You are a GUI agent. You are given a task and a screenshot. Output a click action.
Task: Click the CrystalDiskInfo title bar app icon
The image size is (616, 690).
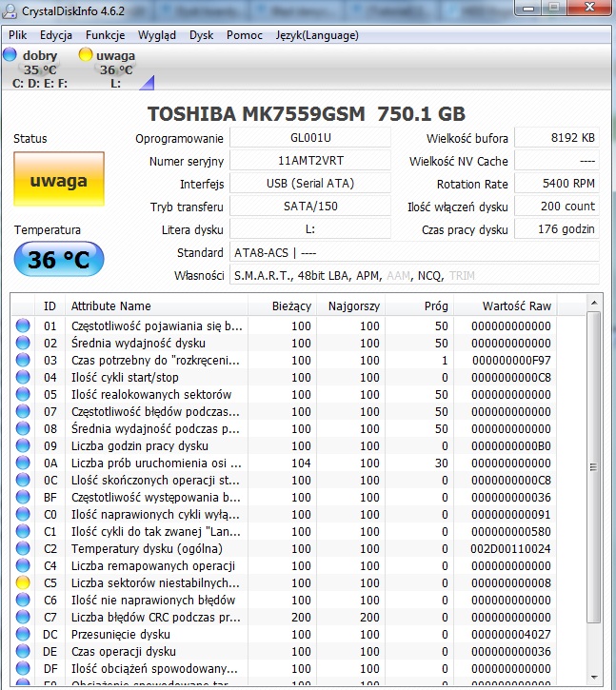(x=9, y=10)
